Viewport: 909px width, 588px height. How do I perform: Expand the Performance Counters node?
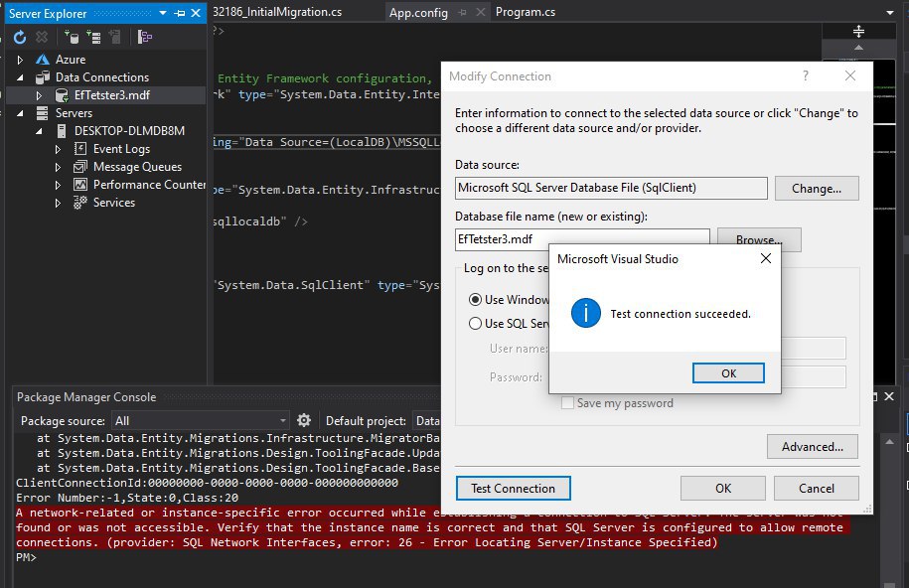[58, 186]
